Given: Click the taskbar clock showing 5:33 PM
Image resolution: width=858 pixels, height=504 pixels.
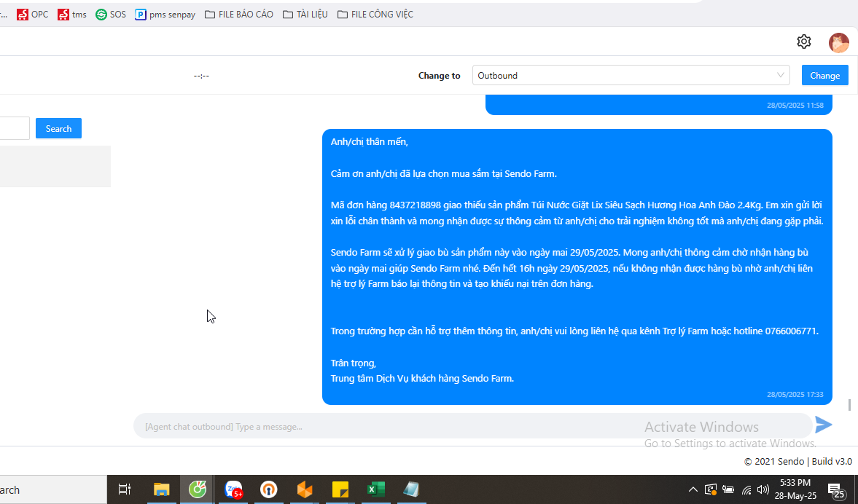Looking at the screenshot, I should pos(795,489).
